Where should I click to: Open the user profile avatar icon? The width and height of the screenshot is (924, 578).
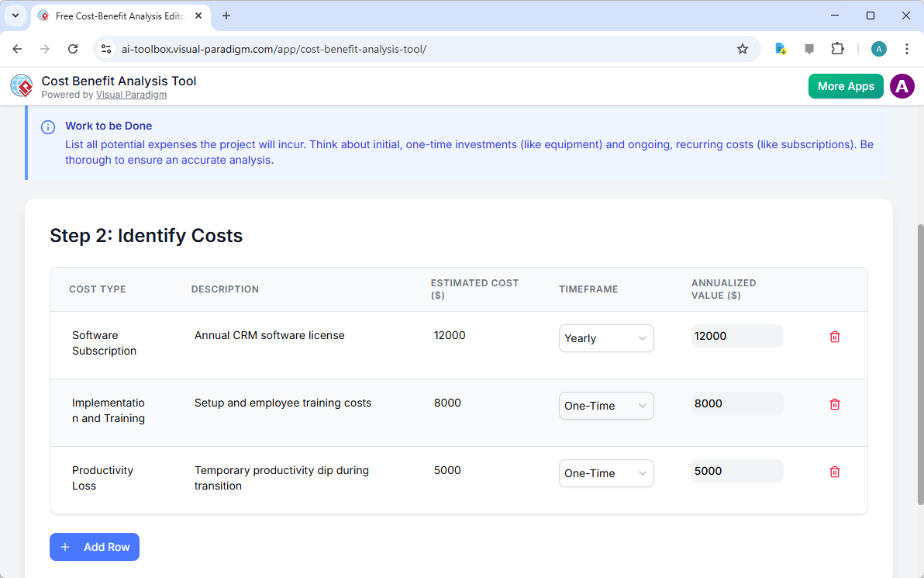[902, 86]
